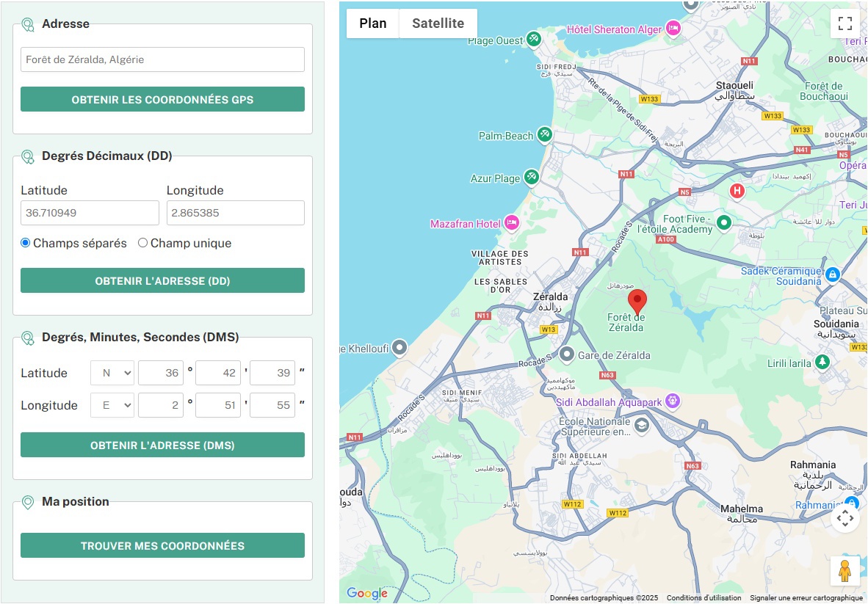Image resolution: width=868 pixels, height=604 pixels.
Task: Select the Sadek Céramique Souidania shop marker
Action: click(833, 274)
